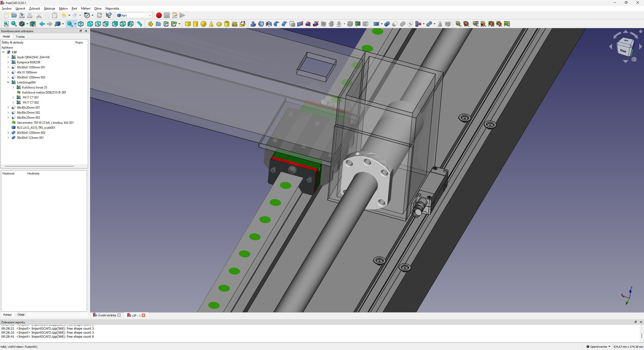The image size is (644, 350).
Task: Switch to the Tvorba tab
Action: pyautogui.click(x=20, y=36)
